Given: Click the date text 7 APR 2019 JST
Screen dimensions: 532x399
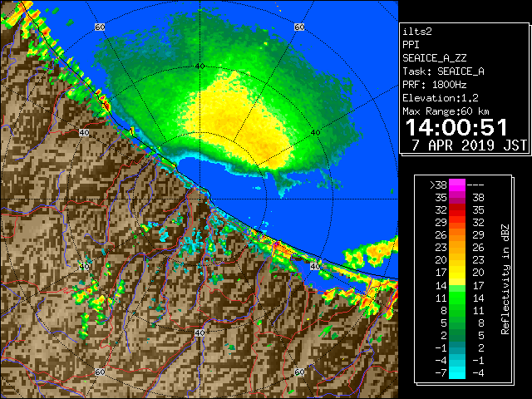Looking at the screenshot, I should (x=469, y=145).
